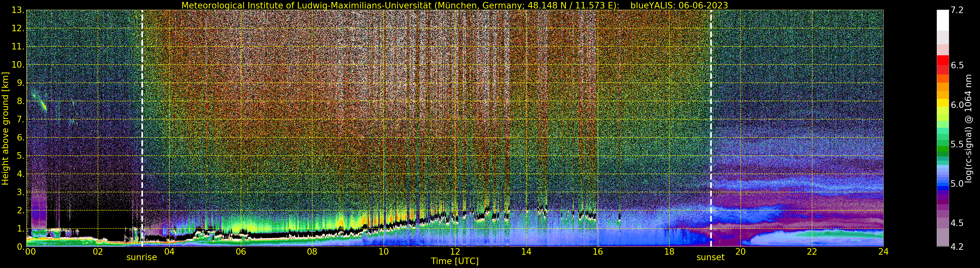Click the time axis tick label 14
This screenshot has width=980, height=268.
click(526, 252)
